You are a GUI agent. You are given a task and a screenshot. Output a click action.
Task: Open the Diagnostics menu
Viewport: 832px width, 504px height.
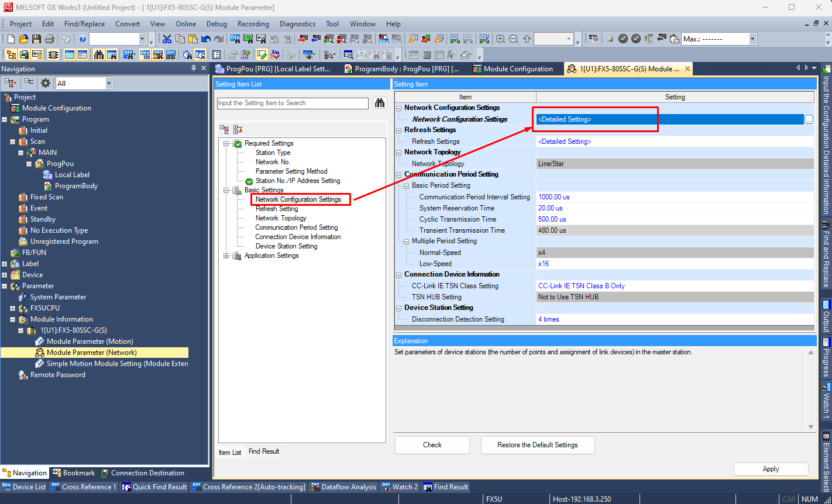click(297, 24)
